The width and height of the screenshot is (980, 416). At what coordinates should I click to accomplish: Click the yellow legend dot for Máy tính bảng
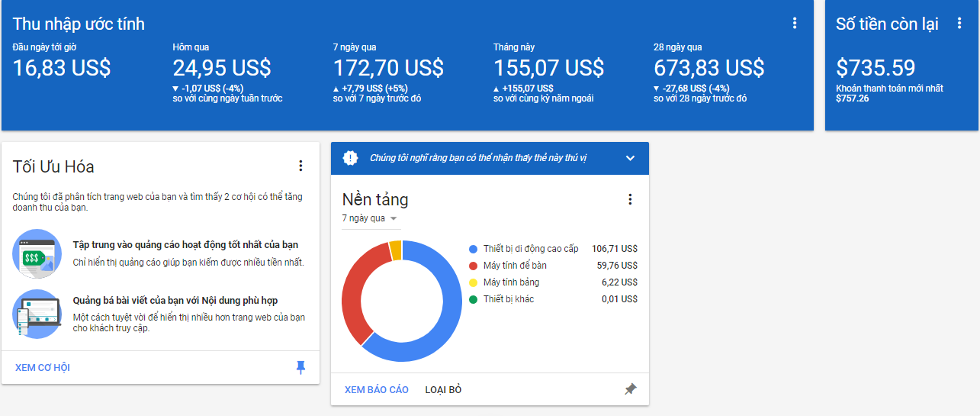(473, 282)
